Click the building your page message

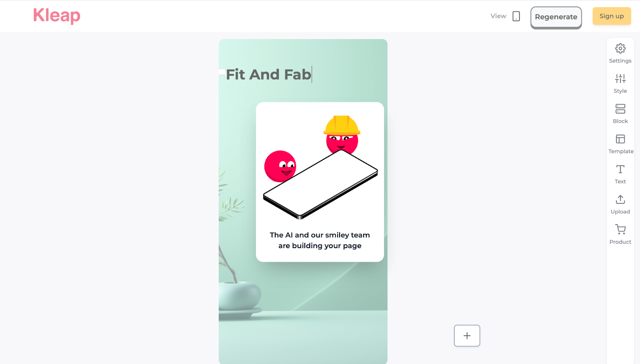[x=320, y=240]
